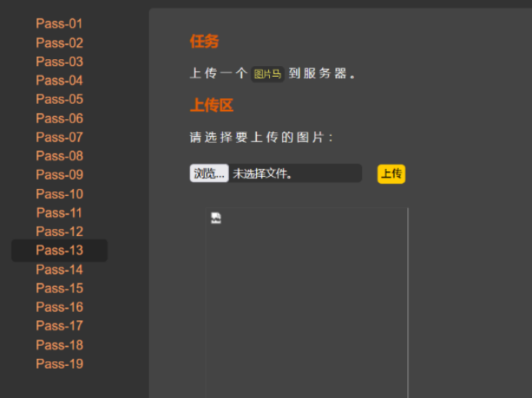Open Pass-18 level

[x=59, y=345]
